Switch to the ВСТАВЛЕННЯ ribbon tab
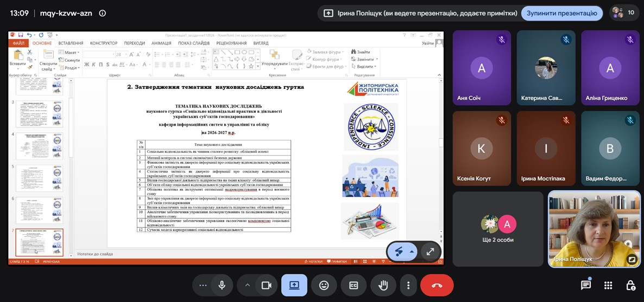The width and height of the screenshot is (644, 302). click(71, 43)
